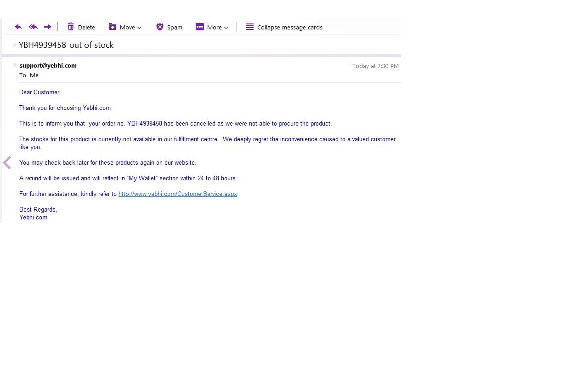Viewport: 588px width, 368px height.
Task: Click the 'Me' recipient in To field
Action: (34, 75)
